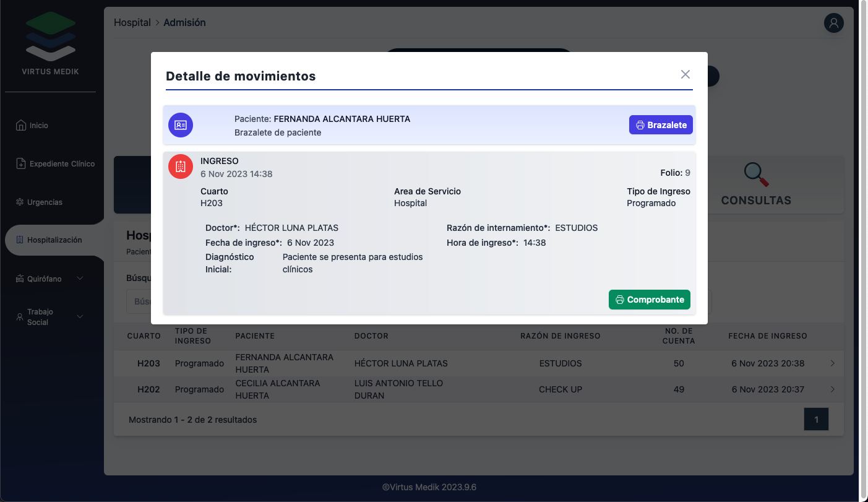The height and width of the screenshot is (502, 868).
Task: Select Hospitalización in the sidebar
Action: point(54,240)
